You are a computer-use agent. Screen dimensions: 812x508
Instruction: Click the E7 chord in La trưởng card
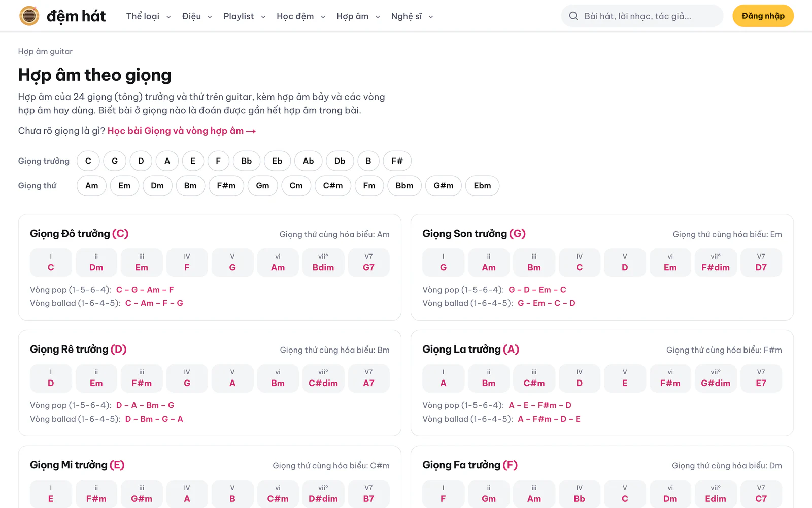coord(761,378)
